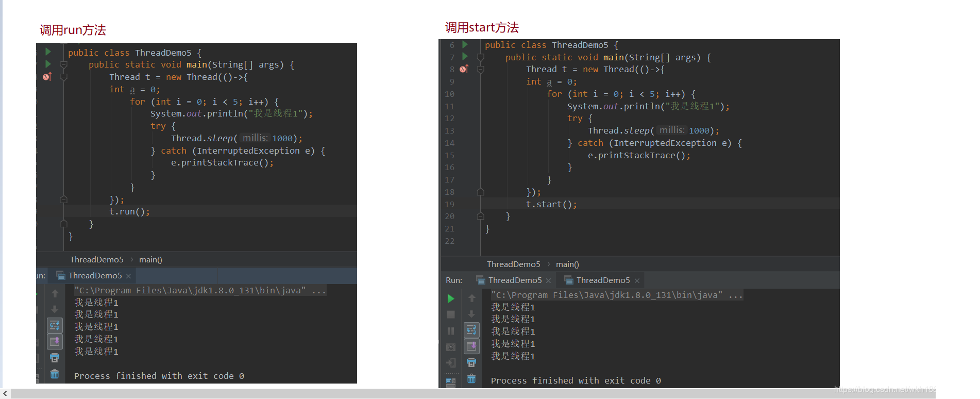This screenshot has height=399, width=980.
Task: Toggle scroll-to-end in run-method console
Action: tap(55, 341)
